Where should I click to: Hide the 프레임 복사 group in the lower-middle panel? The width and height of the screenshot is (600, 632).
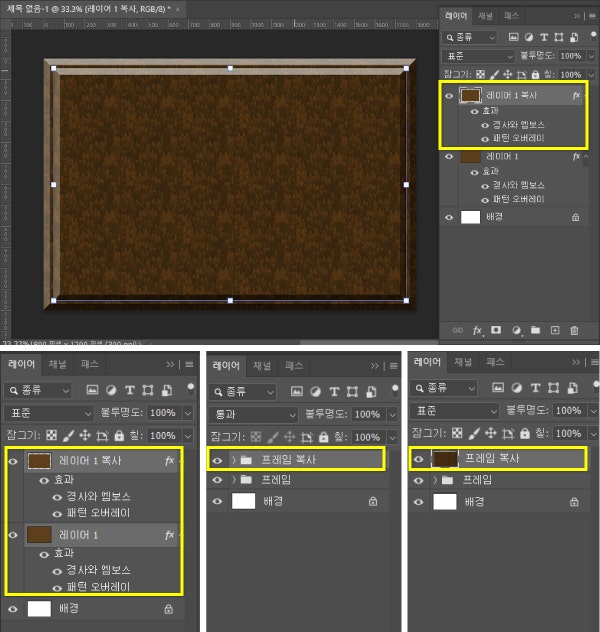pyautogui.click(x=217, y=460)
